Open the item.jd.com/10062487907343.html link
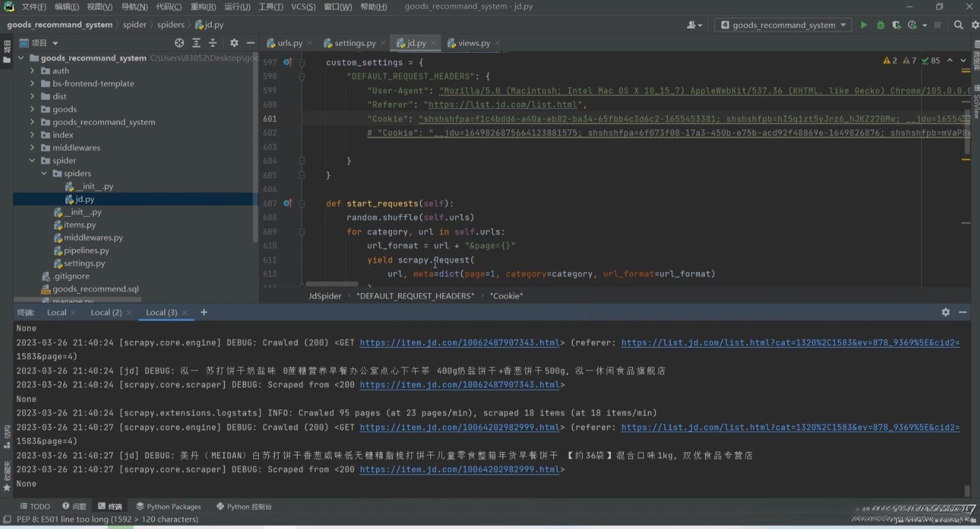Viewport: 980px width, 529px height. 459,343
